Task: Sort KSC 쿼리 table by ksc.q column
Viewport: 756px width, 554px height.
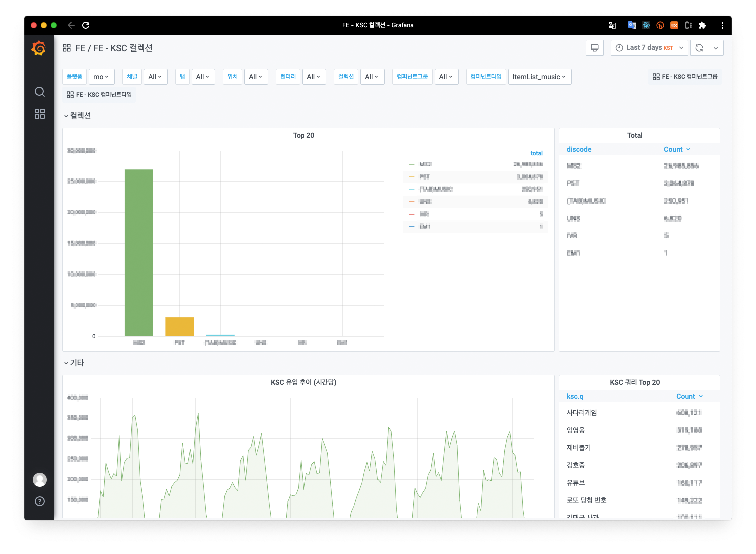Action: coord(575,396)
